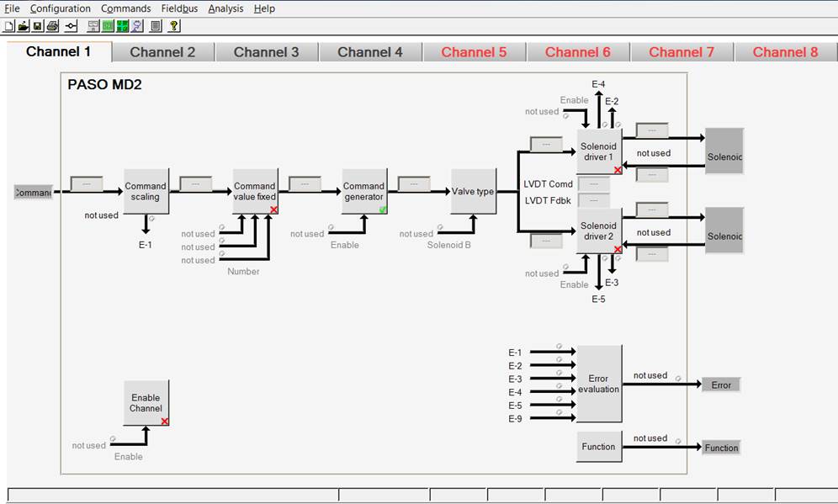Click the list document toolbar icon

coord(156,25)
